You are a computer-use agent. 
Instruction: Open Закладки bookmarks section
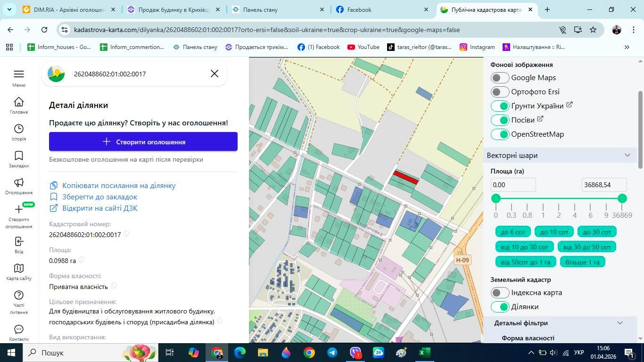click(x=19, y=159)
